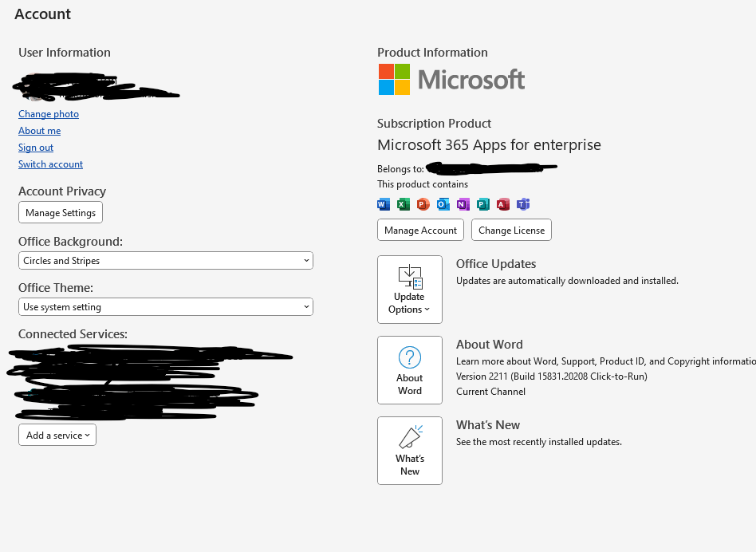The width and height of the screenshot is (756, 552).
Task: Click the PowerPoint app icon
Action: coord(423,204)
